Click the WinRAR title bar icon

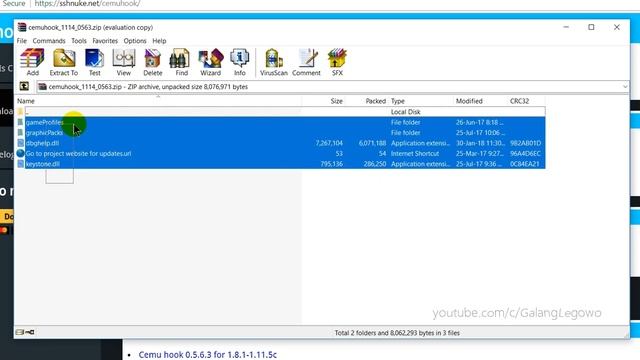(x=22, y=27)
